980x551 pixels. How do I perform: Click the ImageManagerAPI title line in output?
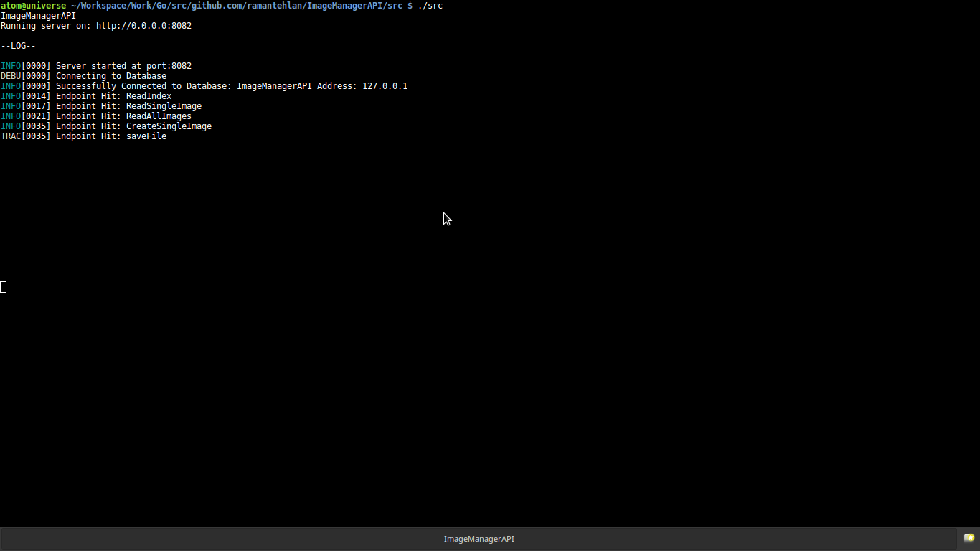(38, 16)
